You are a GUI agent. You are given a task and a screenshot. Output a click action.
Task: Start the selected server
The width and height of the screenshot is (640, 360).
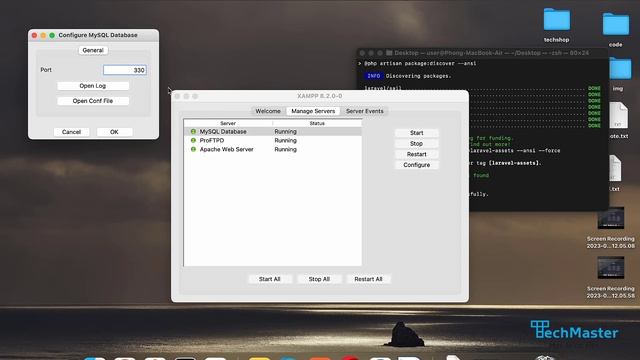pos(416,133)
